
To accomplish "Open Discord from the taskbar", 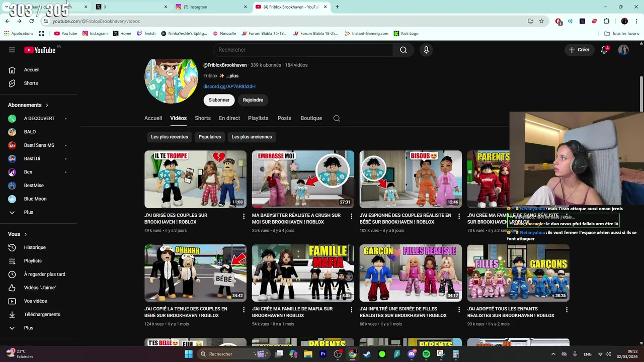I will (x=412, y=354).
